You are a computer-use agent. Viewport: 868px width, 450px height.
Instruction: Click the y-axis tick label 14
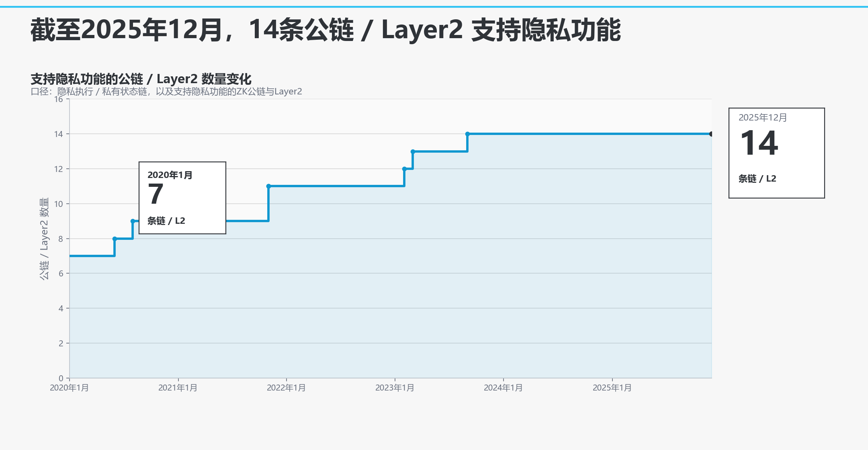pyautogui.click(x=59, y=134)
